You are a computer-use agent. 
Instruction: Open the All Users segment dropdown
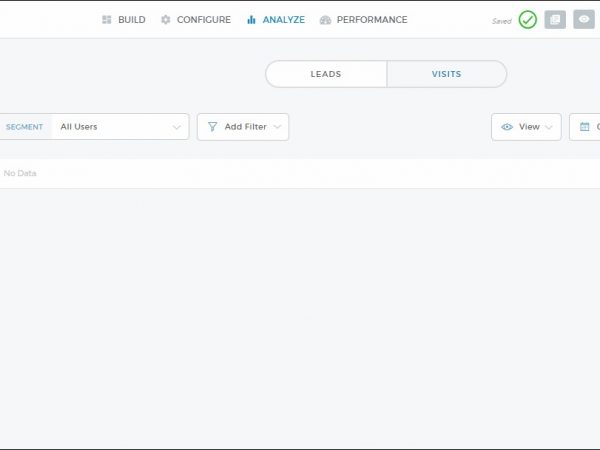[120, 127]
